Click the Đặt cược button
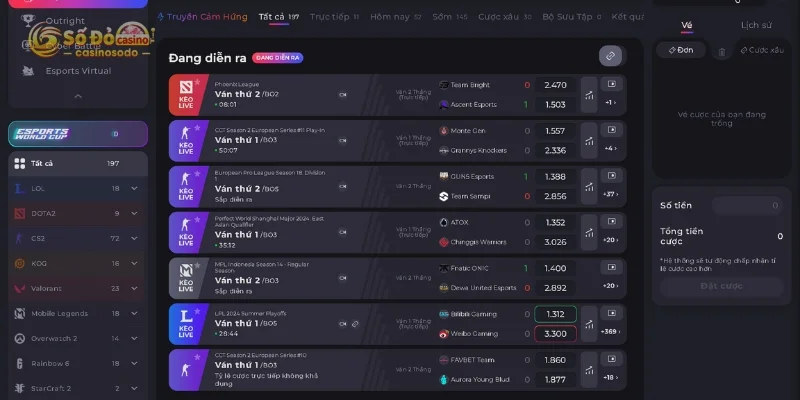This screenshot has width=800, height=400. 721,286
